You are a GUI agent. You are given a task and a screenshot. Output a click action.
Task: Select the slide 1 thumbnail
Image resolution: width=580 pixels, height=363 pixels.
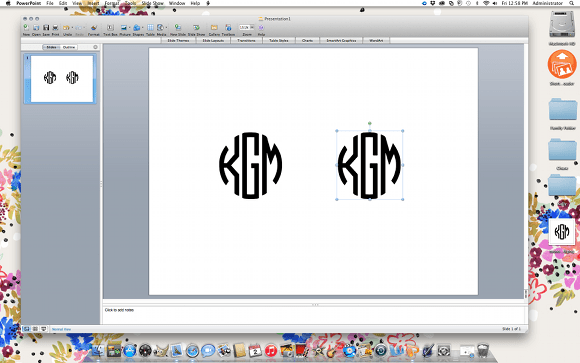(x=62, y=79)
